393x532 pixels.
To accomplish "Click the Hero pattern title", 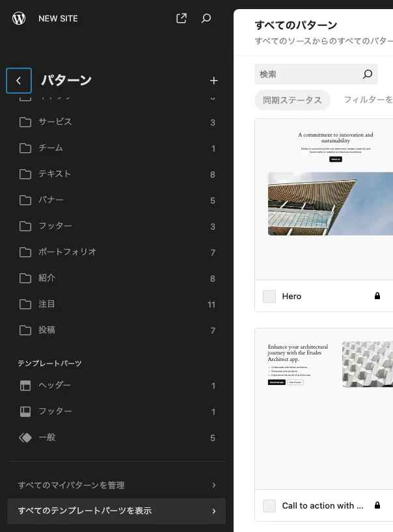I will point(291,296).
